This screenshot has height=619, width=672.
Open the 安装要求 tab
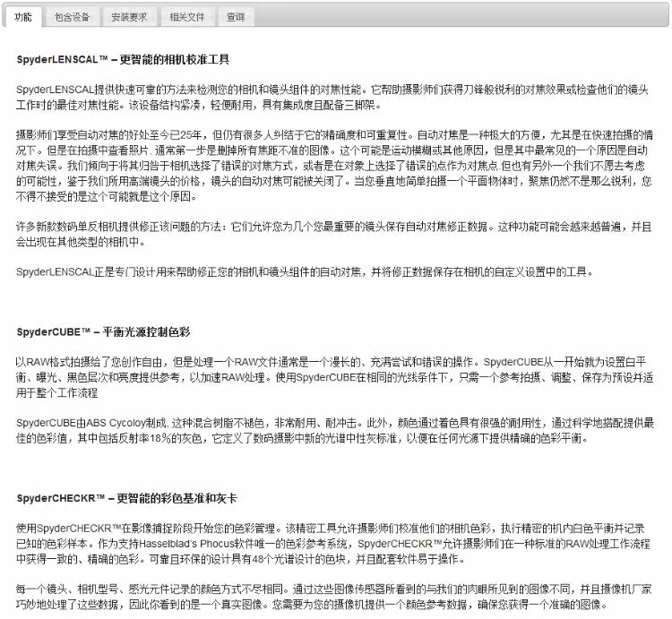tap(129, 18)
